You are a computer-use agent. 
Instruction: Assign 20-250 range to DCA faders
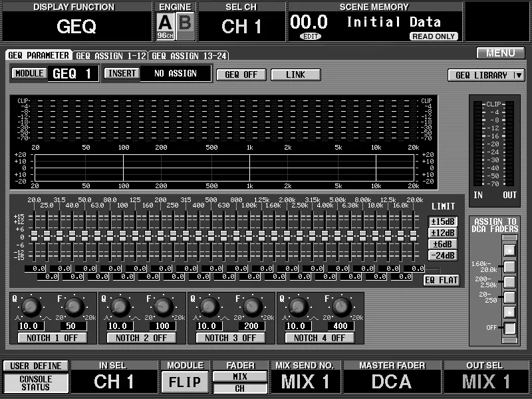click(509, 297)
